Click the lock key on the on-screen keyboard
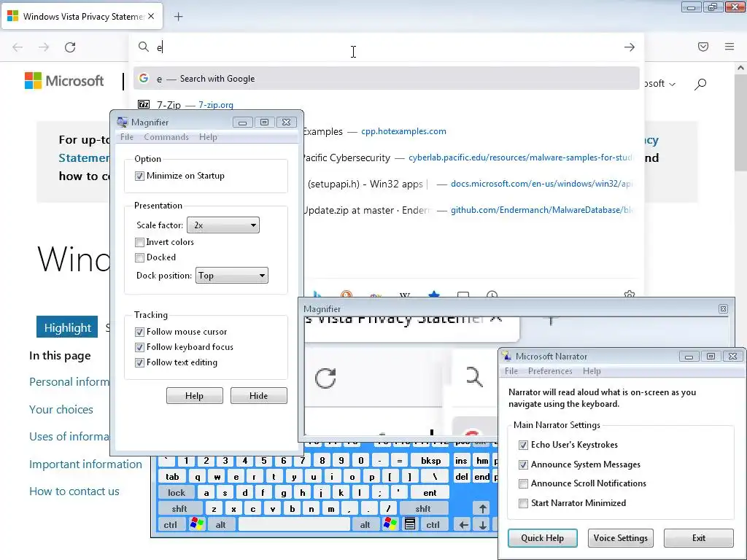 coord(177,493)
